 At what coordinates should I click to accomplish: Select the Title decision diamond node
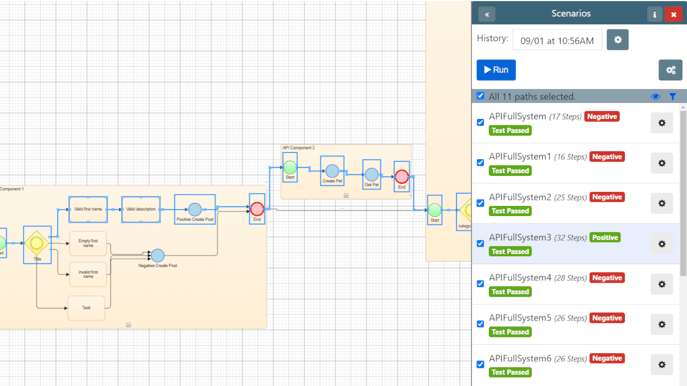click(37, 243)
